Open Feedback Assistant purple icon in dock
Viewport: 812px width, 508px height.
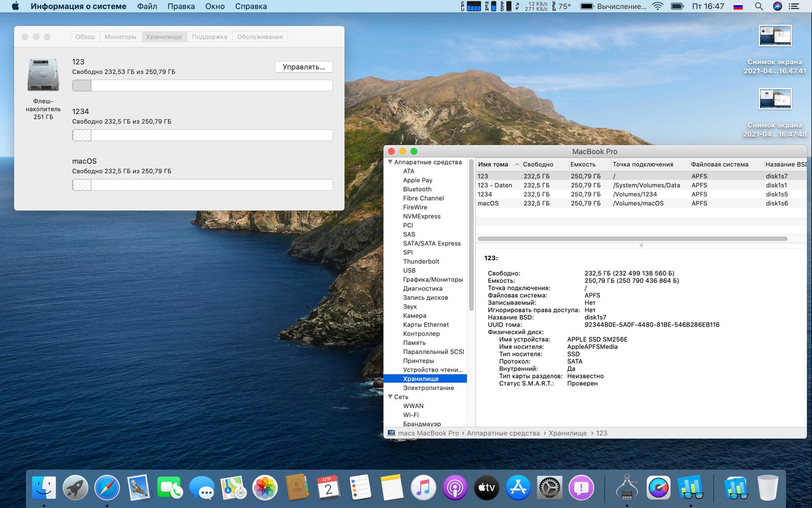point(581,488)
